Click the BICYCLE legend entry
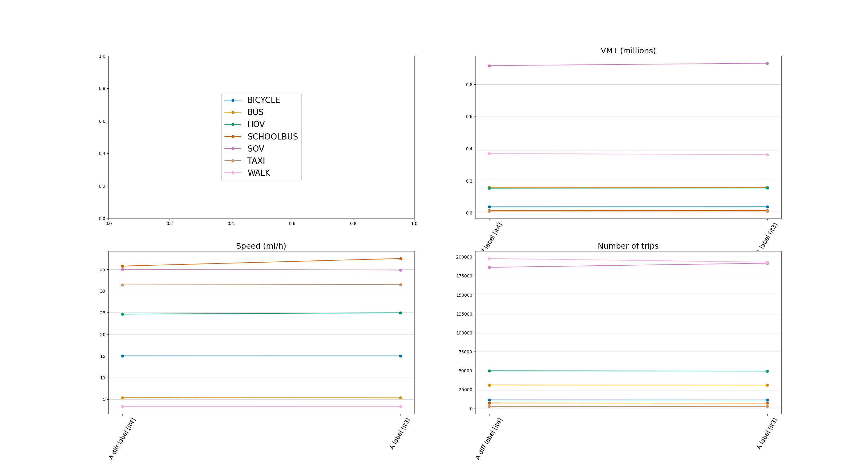The width and height of the screenshot is (868, 465). pyautogui.click(x=252, y=100)
